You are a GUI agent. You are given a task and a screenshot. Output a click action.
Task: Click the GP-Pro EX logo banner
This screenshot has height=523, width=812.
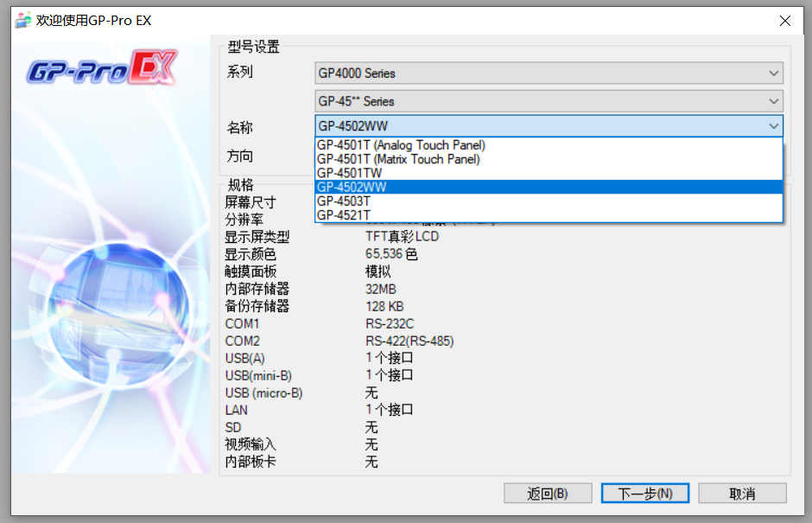[x=102, y=71]
